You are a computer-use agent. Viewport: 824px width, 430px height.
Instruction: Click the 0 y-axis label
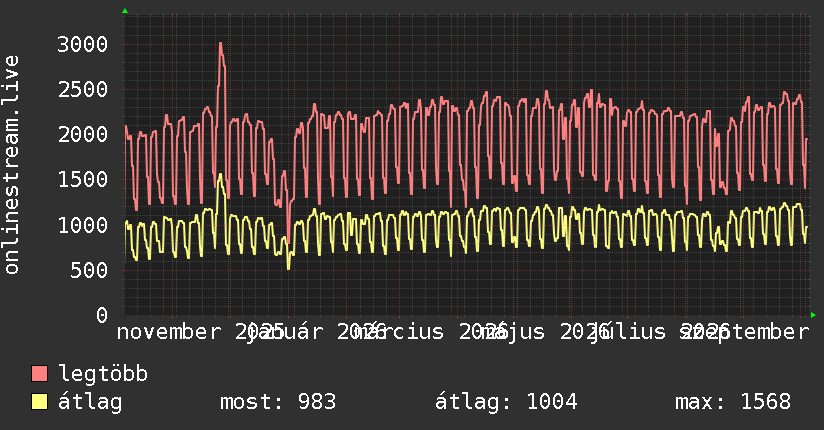[x=102, y=315]
